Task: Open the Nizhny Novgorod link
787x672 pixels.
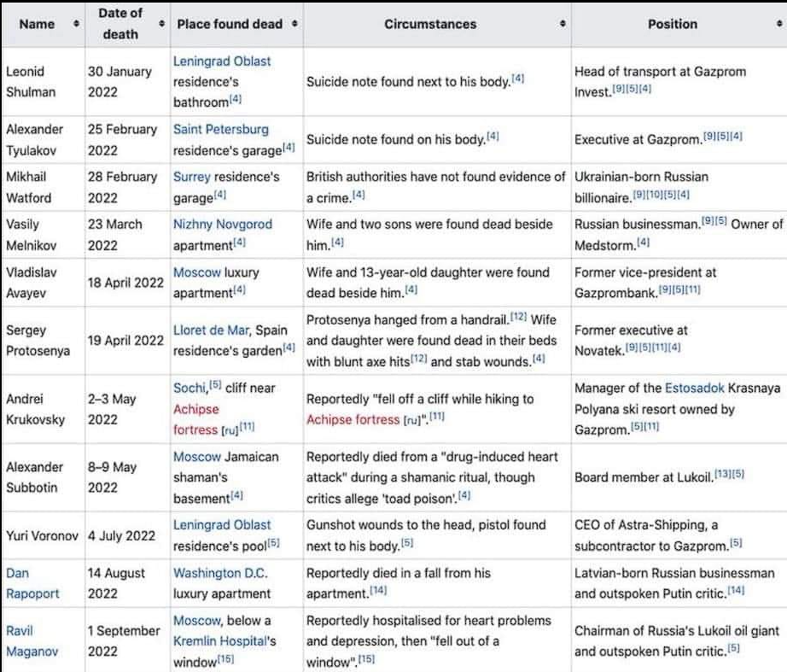Action: (x=223, y=224)
